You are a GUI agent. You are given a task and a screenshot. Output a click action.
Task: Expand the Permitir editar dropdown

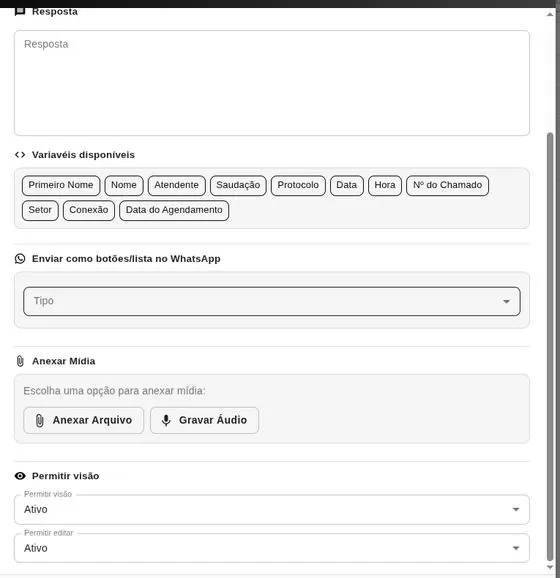tap(272, 548)
